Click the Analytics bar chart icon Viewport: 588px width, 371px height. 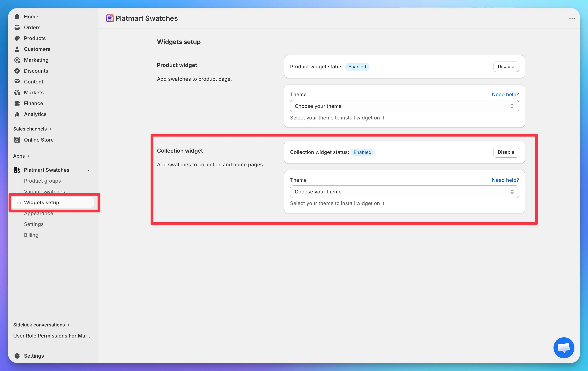click(x=17, y=114)
